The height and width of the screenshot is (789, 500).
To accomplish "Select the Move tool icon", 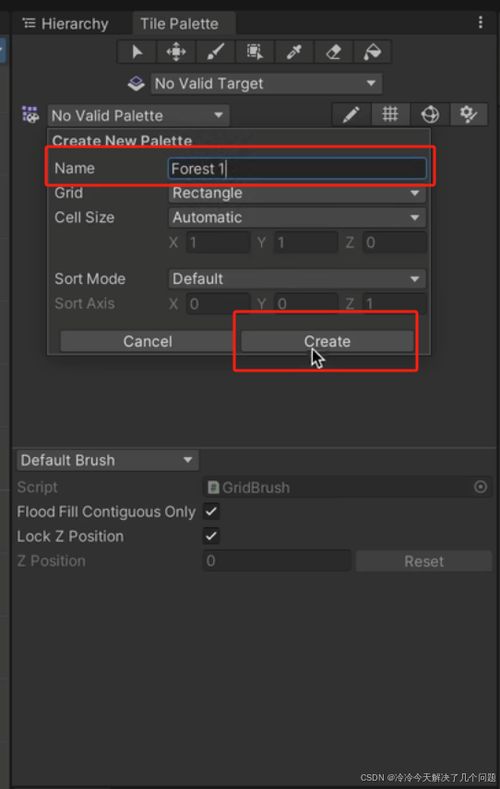I will pyautogui.click(x=176, y=52).
